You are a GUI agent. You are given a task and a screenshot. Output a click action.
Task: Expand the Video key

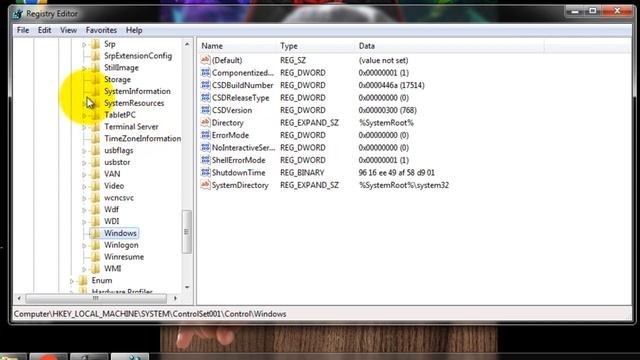[84, 186]
